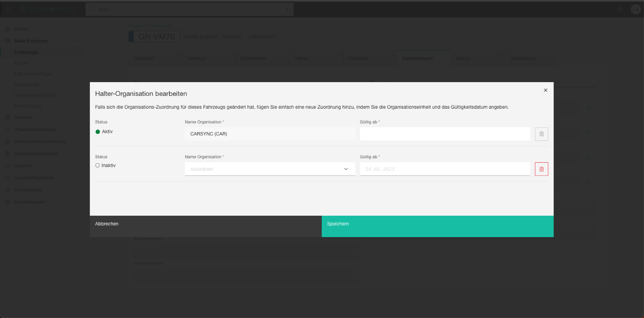The width and height of the screenshot is (644, 318).
Task: Click the Abbrechen button
Action: (x=206, y=226)
